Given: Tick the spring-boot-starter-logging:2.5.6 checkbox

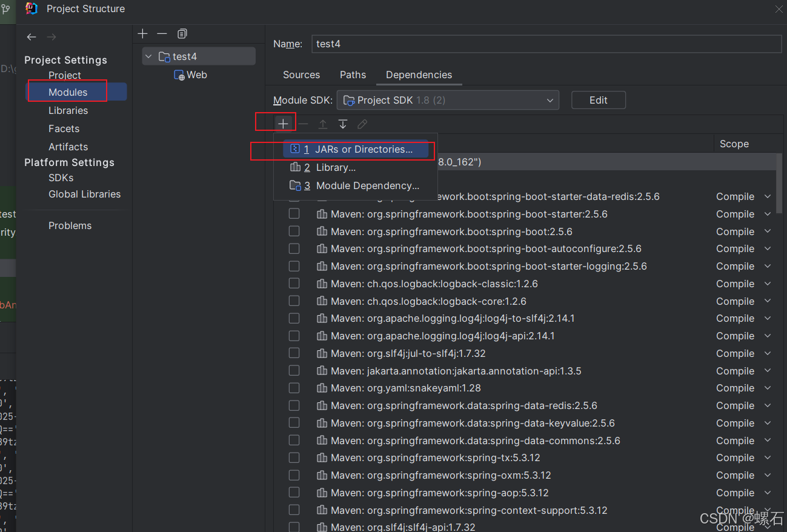Looking at the screenshot, I should tap(294, 266).
